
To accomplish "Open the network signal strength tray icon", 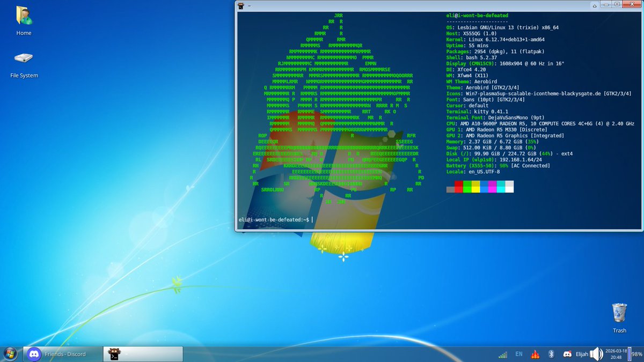I will [503, 354].
